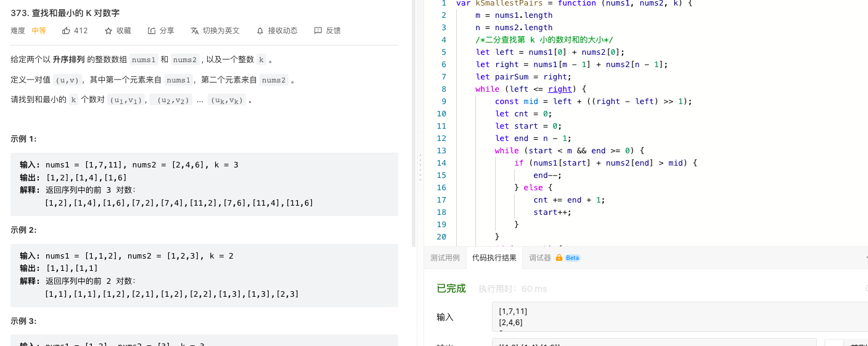
Task: Click code line let start = 0
Action: [x=528, y=126]
